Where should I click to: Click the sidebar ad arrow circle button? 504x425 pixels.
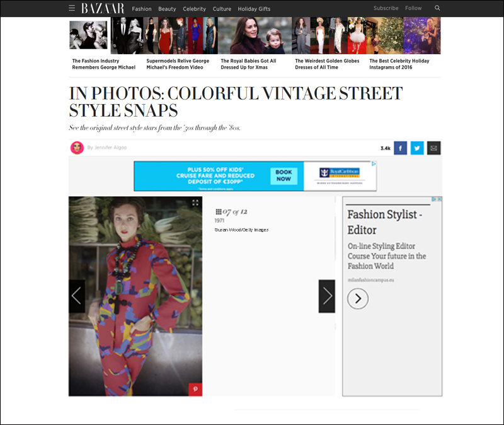tap(358, 299)
